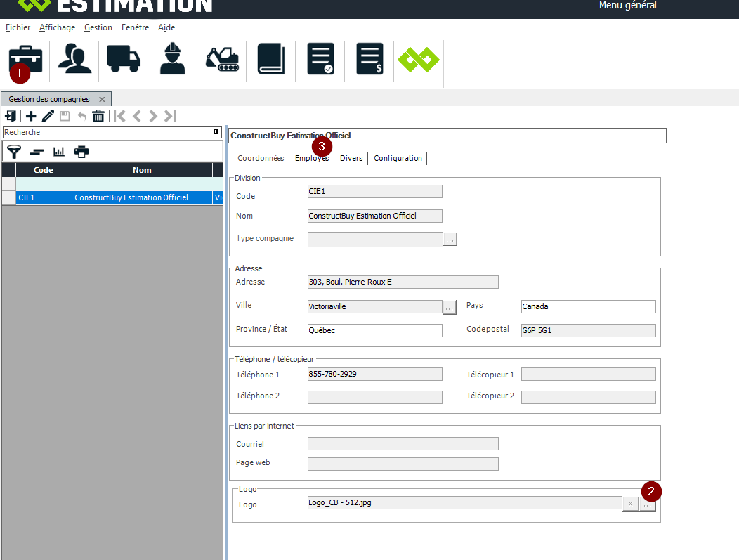
Task: Click Menu général in header
Action: click(627, 5)
